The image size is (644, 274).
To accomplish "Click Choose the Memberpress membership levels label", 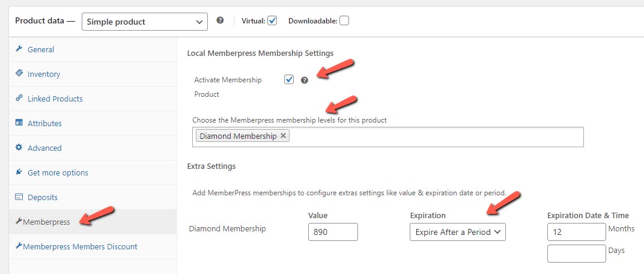I will click(290, 120).
